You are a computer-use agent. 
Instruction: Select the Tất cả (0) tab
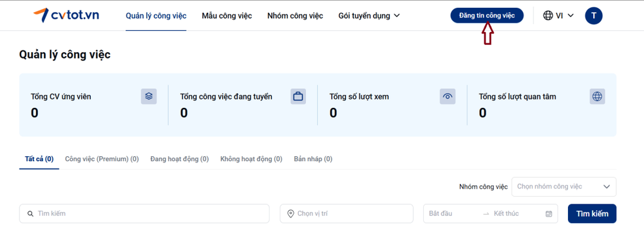tap(39, 159)
